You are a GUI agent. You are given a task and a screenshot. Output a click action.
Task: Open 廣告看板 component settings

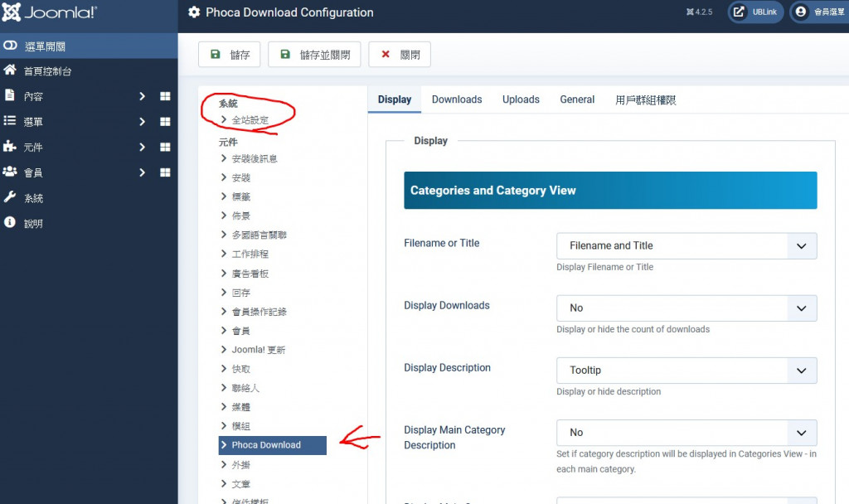pyautogui.click(x=250, y=274)
